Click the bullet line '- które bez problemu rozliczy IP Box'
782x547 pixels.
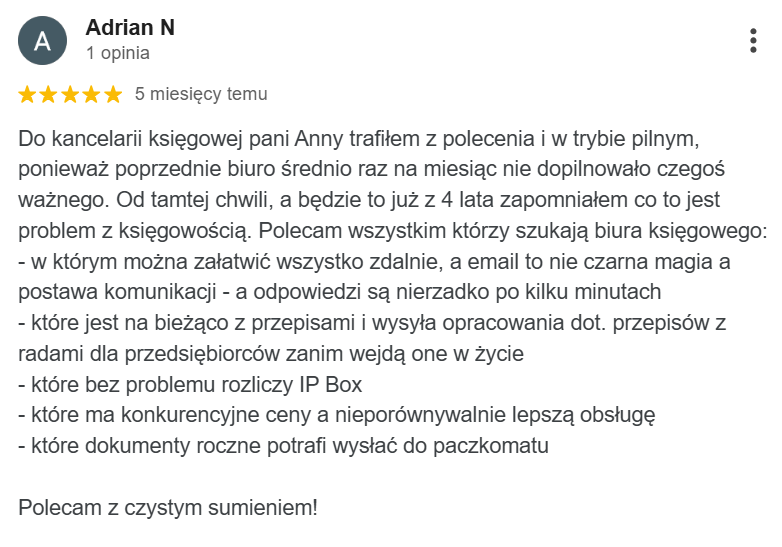[x=190, y=385]
